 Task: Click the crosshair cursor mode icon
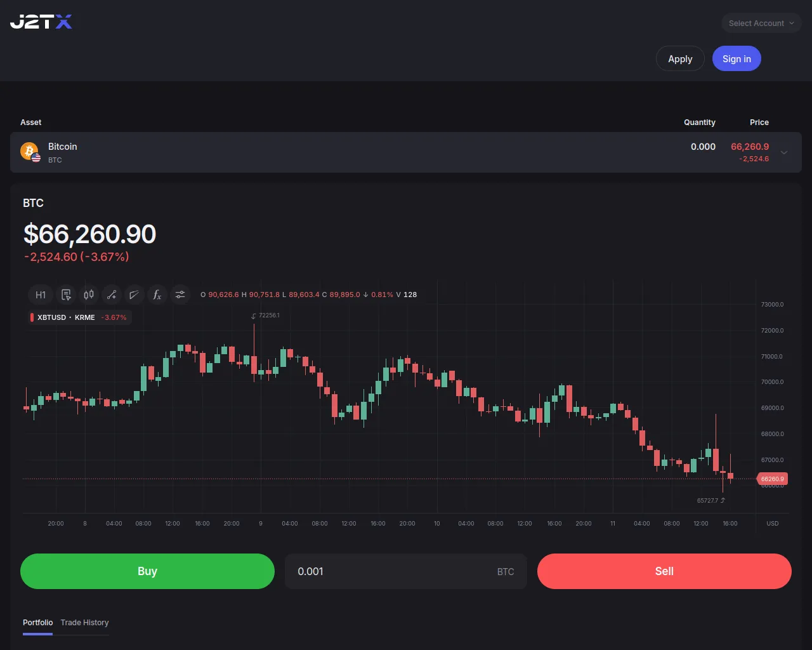pyautogui.click(x=66, y=295)
